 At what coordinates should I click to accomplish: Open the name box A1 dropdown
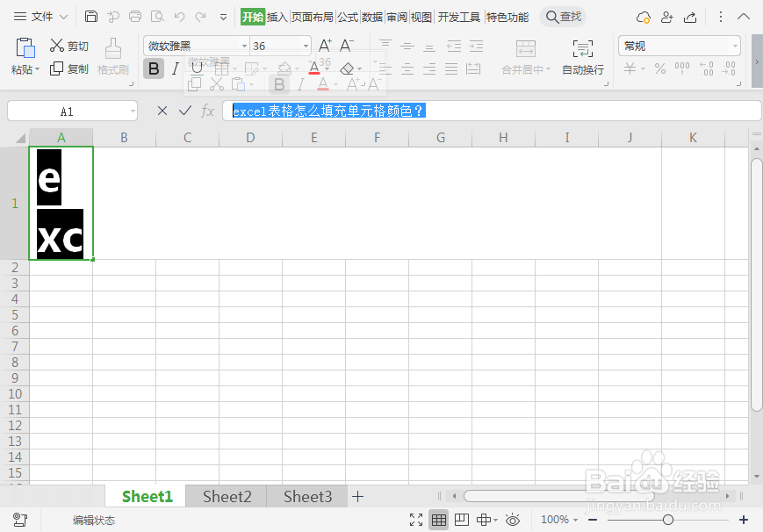click(x=133, y=111)
